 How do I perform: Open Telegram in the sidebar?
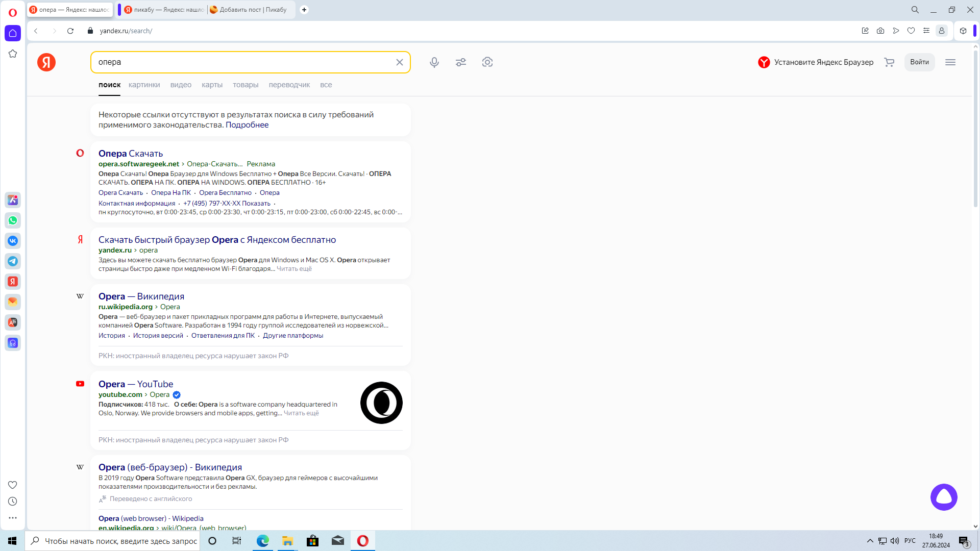(13, 261)
